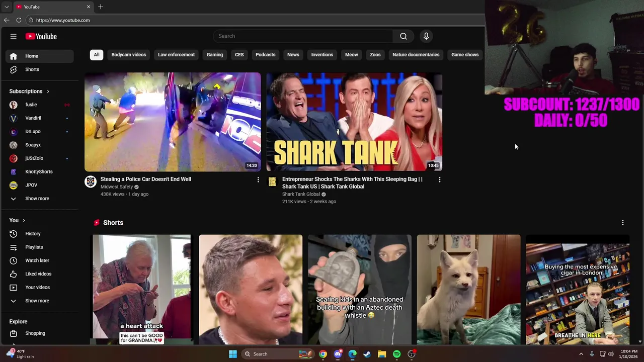Open Shark Tank Global channel avatar
Viewport: 644px width, 362px height.
click(x=272, y=182)
